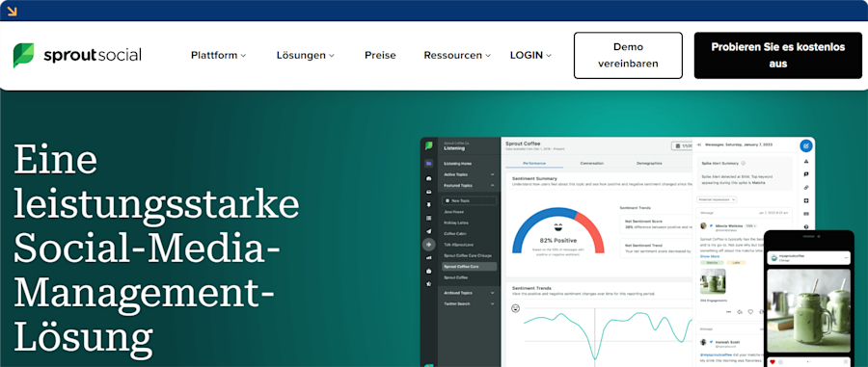Screen dimensions: 868x367
Task: Expand the Ressourcen menu
Action: click(x=457, y=55)
